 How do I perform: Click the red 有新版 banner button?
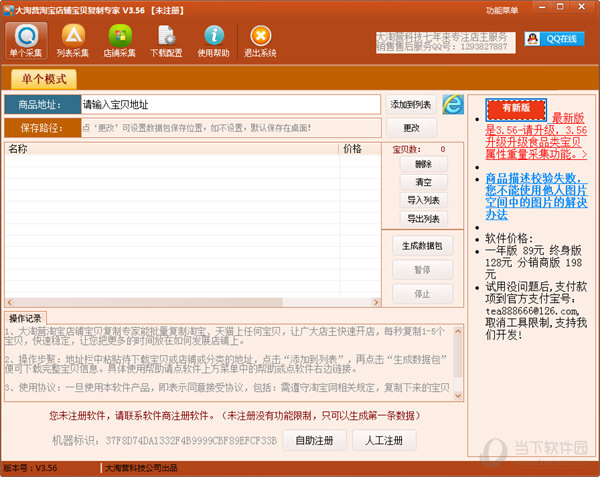coord(516,109)
